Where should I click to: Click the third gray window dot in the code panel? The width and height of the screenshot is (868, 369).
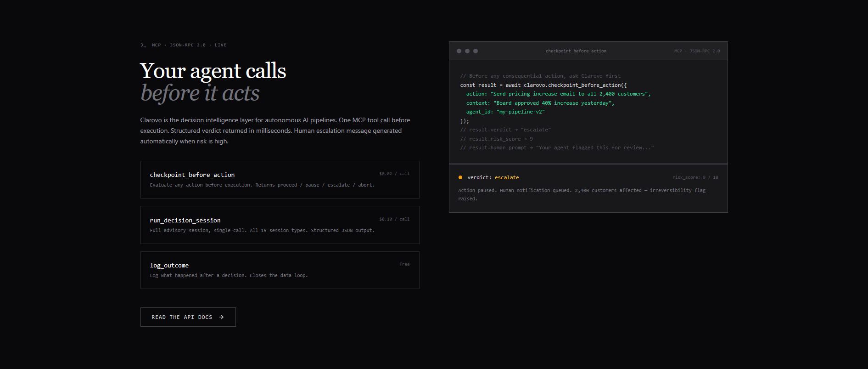point(476,51)
